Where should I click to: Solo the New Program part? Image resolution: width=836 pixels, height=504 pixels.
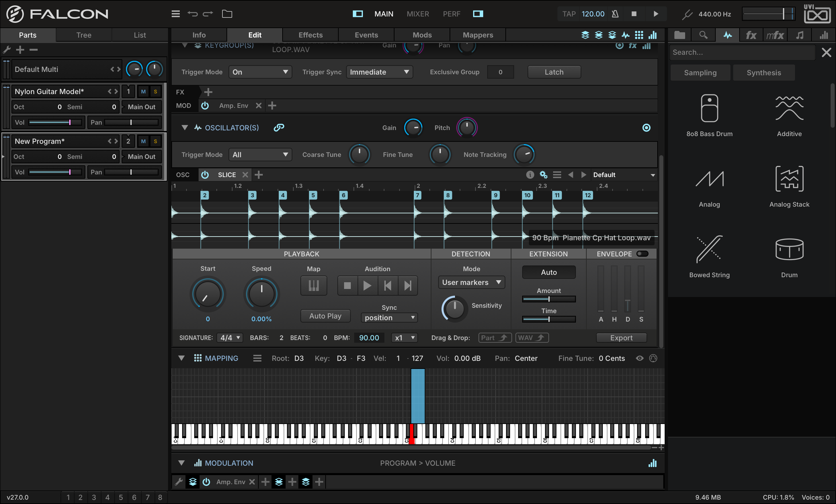155,141
